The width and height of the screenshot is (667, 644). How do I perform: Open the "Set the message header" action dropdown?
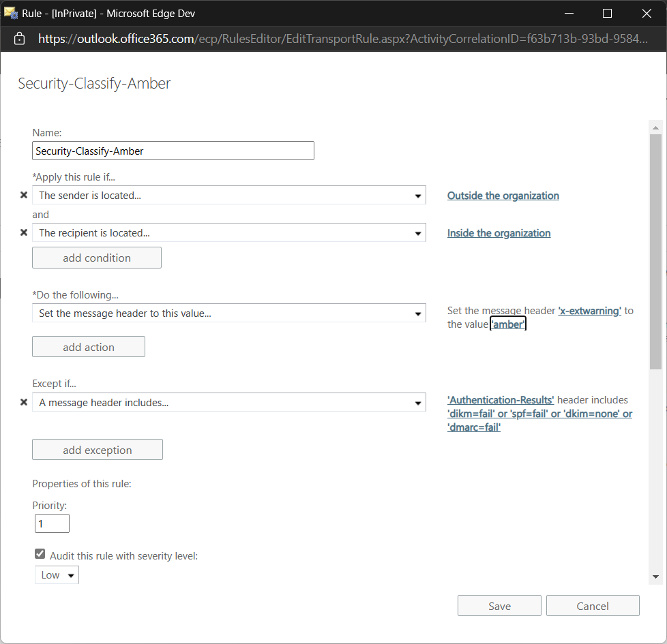418,313
